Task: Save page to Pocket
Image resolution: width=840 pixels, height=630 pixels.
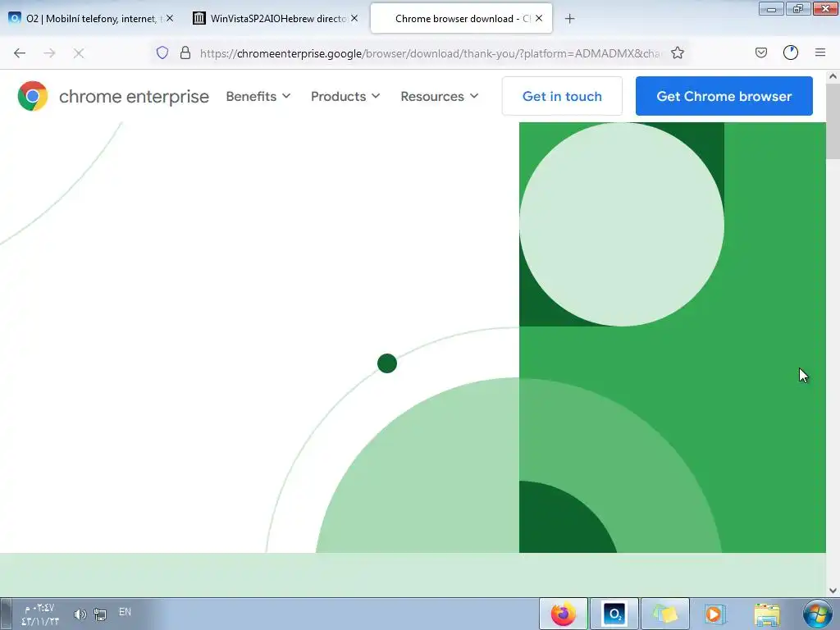Action: point(760,52)
